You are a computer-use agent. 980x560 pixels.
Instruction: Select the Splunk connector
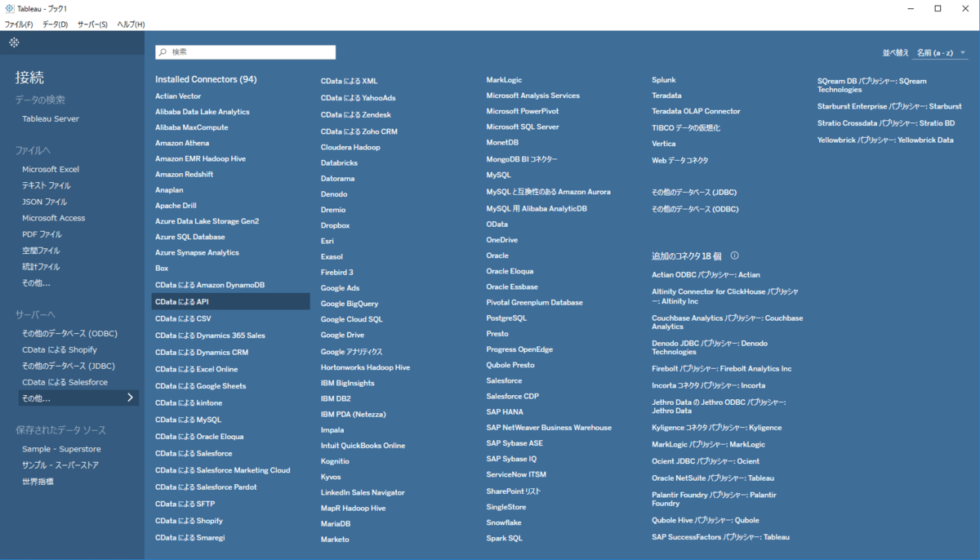(664, 80)
